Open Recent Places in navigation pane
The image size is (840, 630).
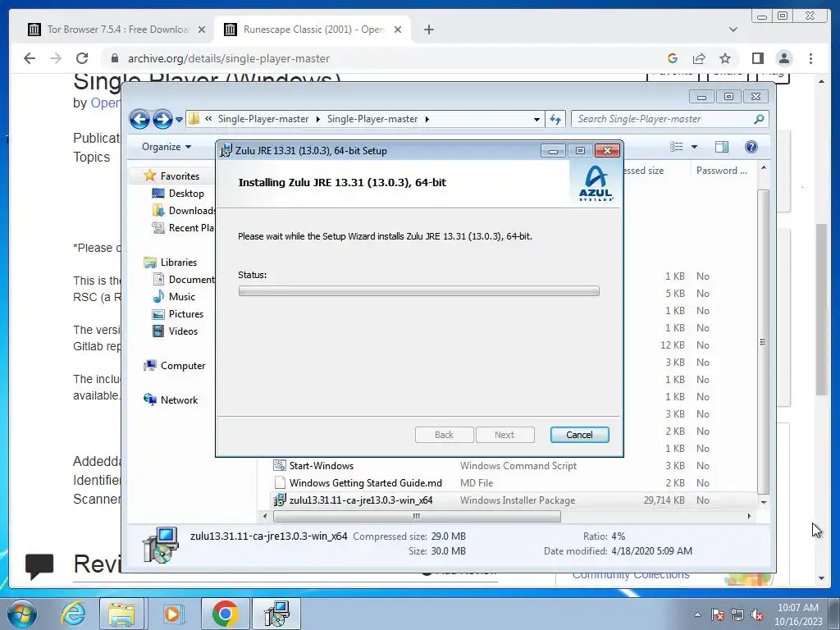183,228
